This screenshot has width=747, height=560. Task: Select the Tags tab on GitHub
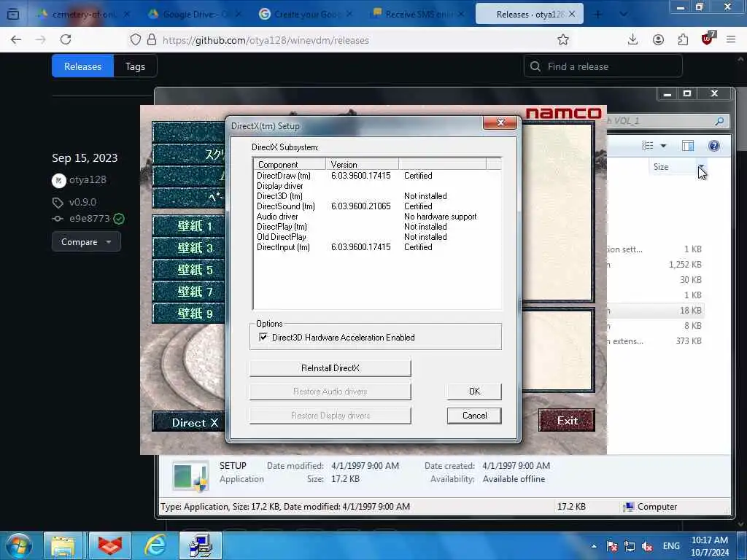click(135, 66)
